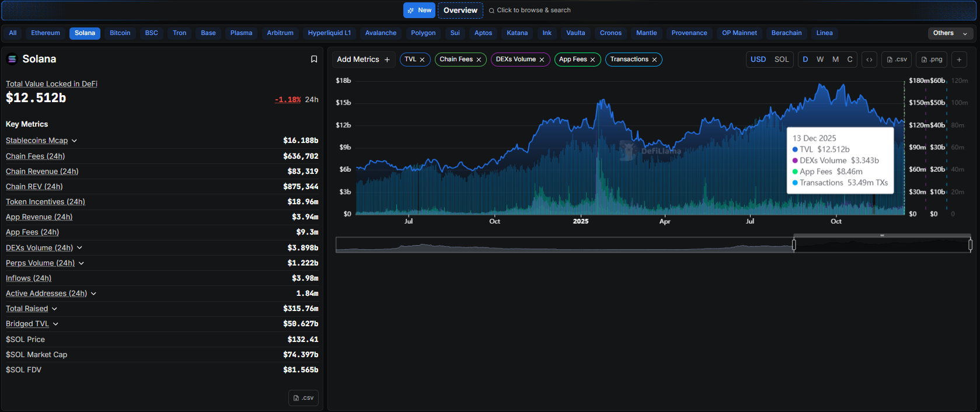Image resolution: width=980 pixels, height=412 pixels.
Task: Click the embed chart code icon
Action: tap(869, 60)
